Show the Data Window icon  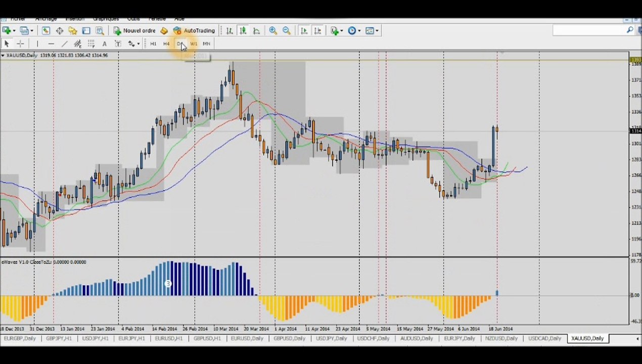tap(59, 31)
